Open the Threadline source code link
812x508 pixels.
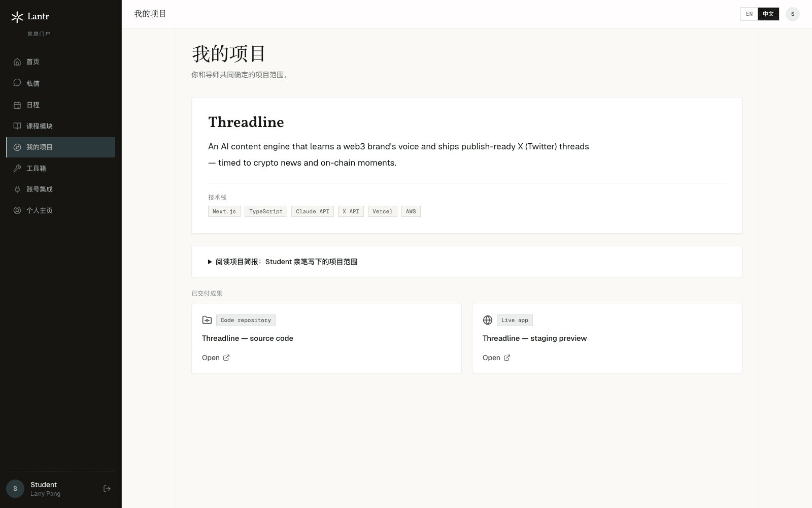pos(216,358)
